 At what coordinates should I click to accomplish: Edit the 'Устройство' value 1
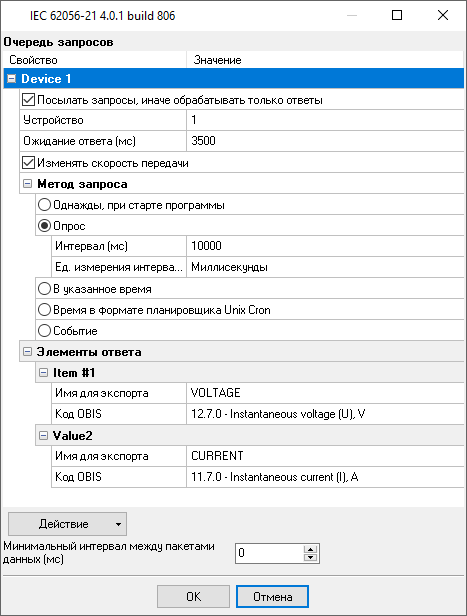point(325,120)
